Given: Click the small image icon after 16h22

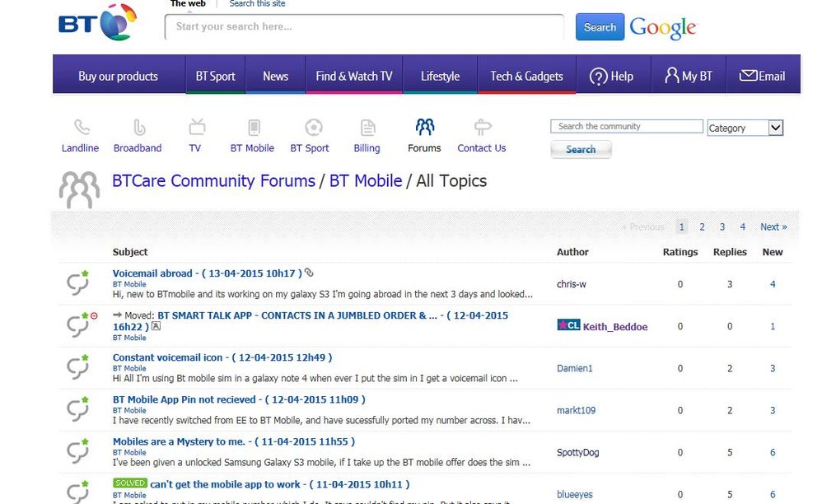Looking at the screenshot, I should click(156, 326).
